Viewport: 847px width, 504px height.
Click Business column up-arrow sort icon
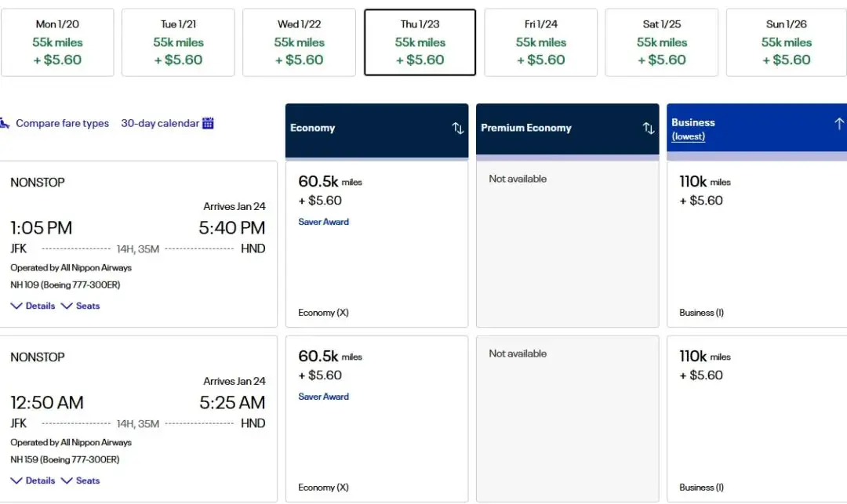point(838,124)
